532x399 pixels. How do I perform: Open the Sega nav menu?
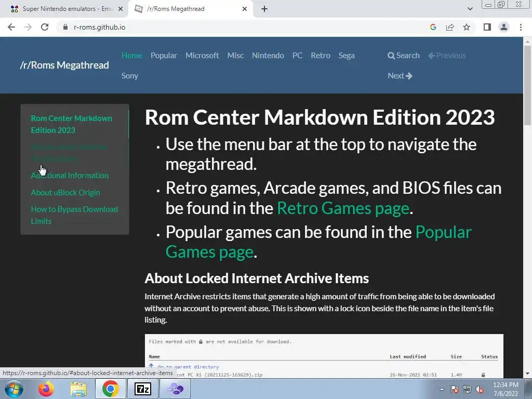coord(347,55)
